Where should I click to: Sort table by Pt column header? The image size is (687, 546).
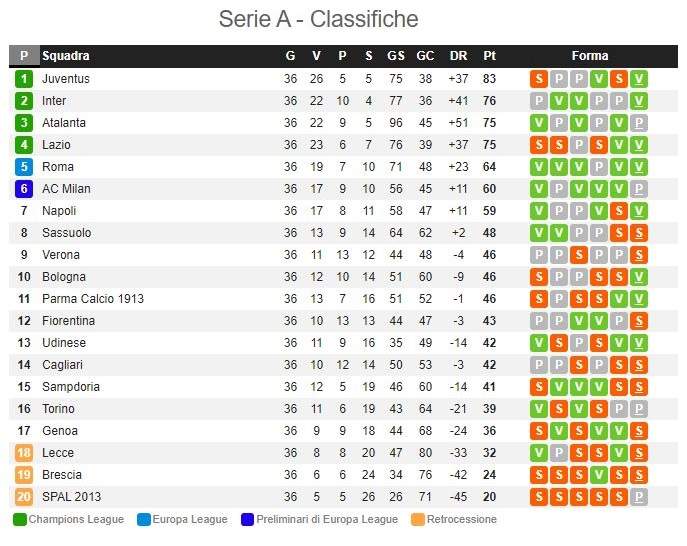tap(489, 56)
